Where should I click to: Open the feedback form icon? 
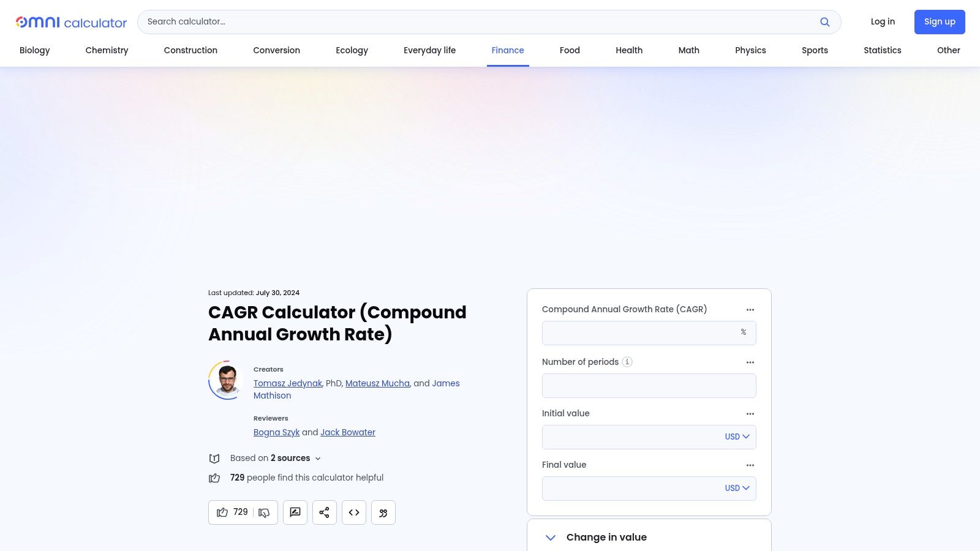click(295, 512)
